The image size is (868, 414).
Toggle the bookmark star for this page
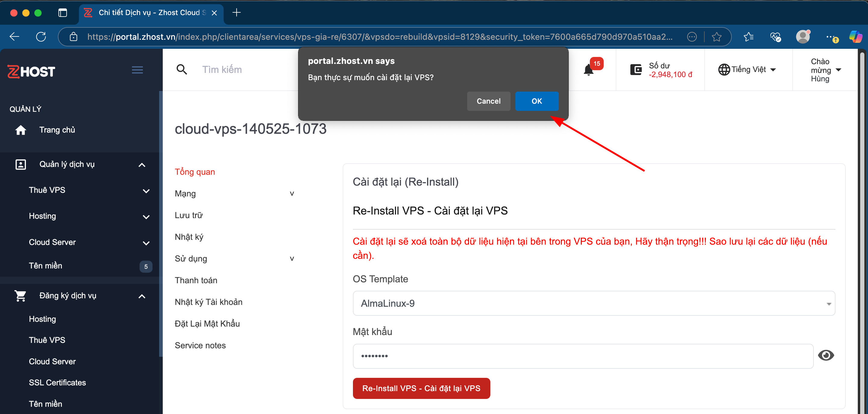716,36
